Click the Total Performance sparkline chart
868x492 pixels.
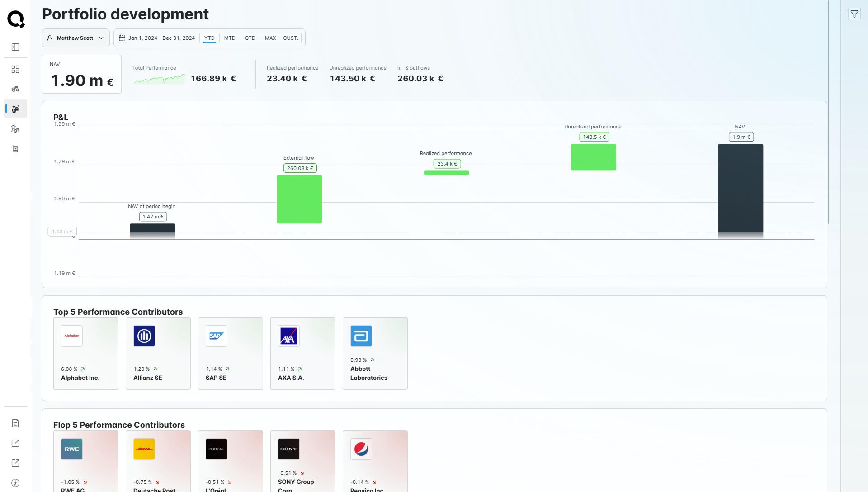pyautogui.click(x=159, y=79)
